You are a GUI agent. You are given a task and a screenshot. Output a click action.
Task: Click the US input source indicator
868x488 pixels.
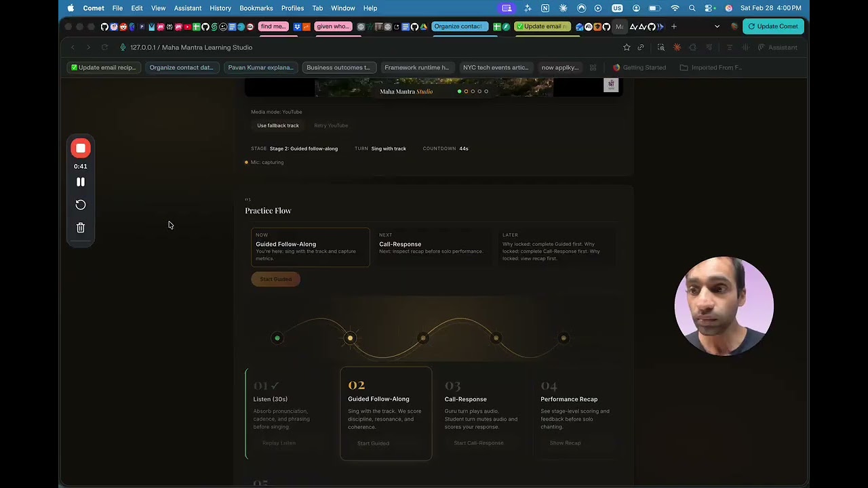(x=617, y=8)
